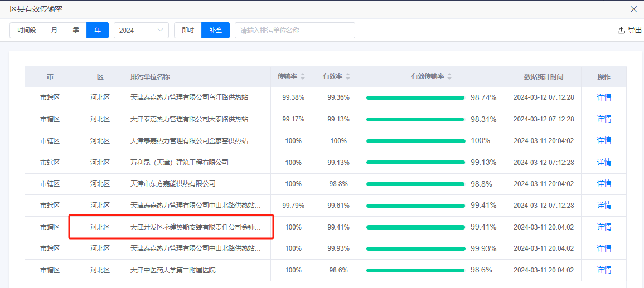644x288 pixels.
Task: Click the timestamp of 金家窑供热站 row
Action: tap(544, 141)
